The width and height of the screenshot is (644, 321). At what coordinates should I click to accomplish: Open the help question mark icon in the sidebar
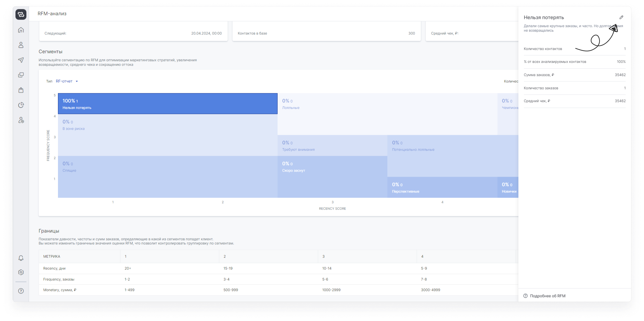coord(21,291)
